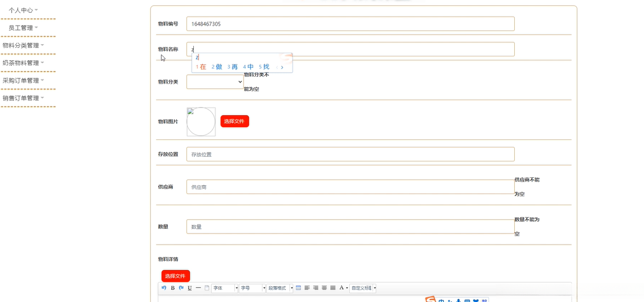Open the 字体 font family dropdown
644x302 pixels.
point(225,288)
